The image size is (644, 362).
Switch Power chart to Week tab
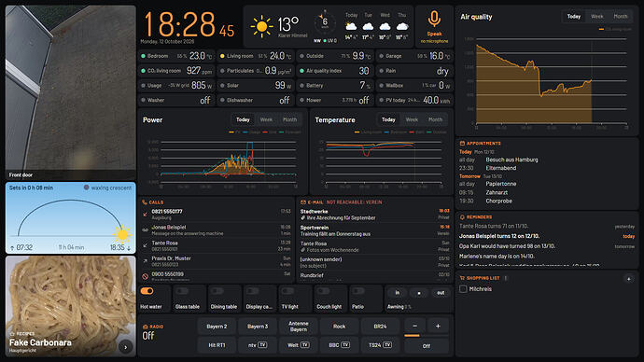[266, 119]
